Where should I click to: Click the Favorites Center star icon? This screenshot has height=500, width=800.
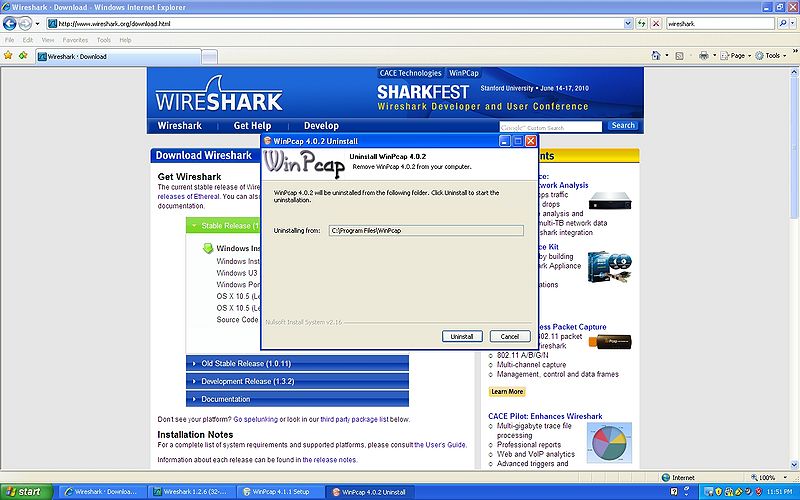[x=8, y=55]
